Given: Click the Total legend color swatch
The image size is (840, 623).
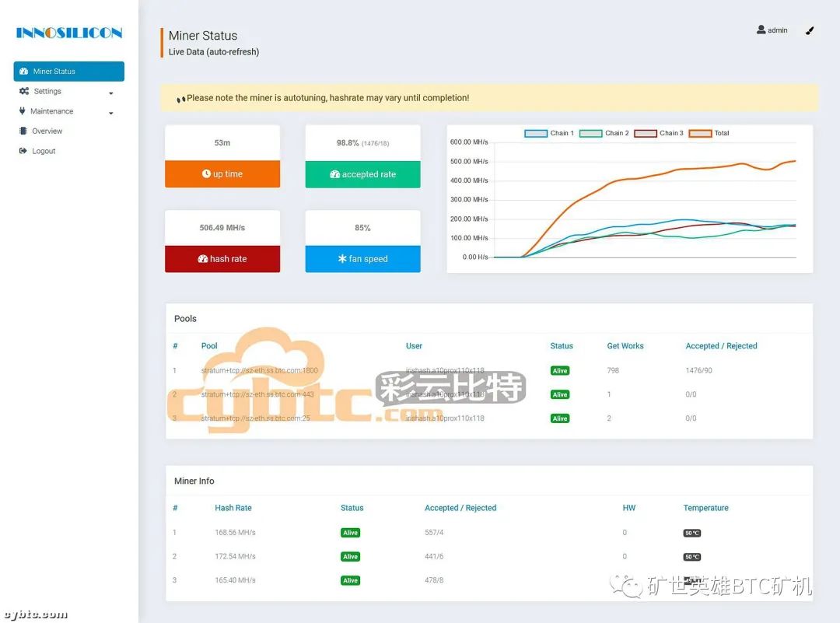Looking at the screenshot, I should [x=700, y=134].
